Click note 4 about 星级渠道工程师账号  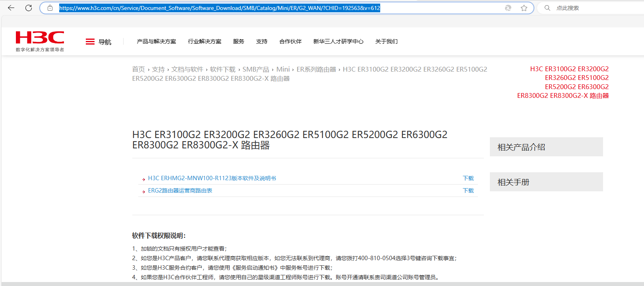pyautogui.click(x=286, y=277)
